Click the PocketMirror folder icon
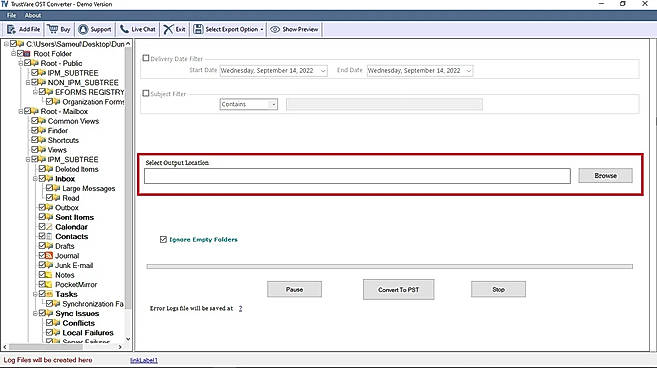 click(49, 285)
